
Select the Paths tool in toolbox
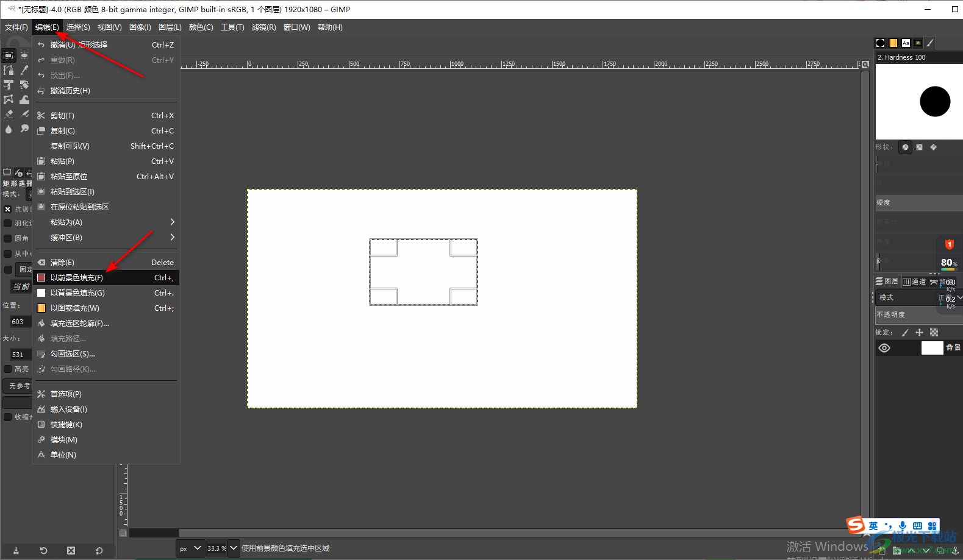tap(8, 70)
